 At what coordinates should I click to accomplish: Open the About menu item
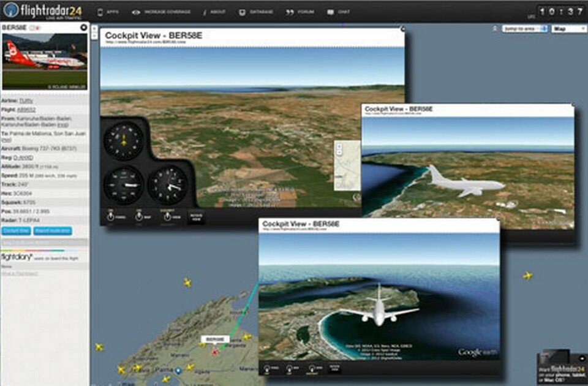point(217,12)
